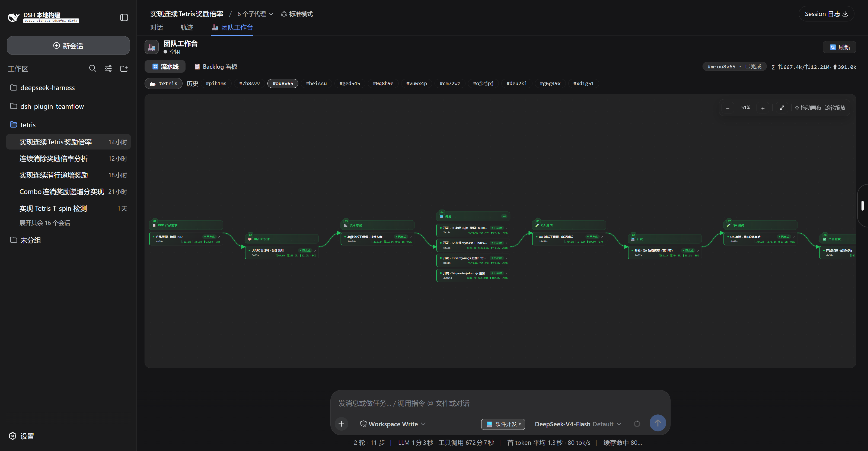The image size is (868, 451).
Task: Open the 6 个子代理 dropdown
Action: 255,14
